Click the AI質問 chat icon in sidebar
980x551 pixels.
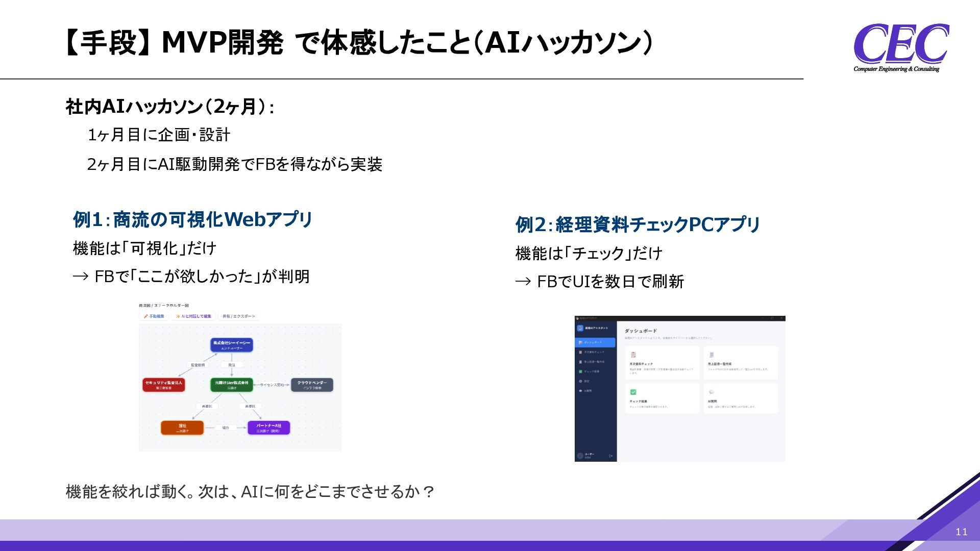point(581,391)
